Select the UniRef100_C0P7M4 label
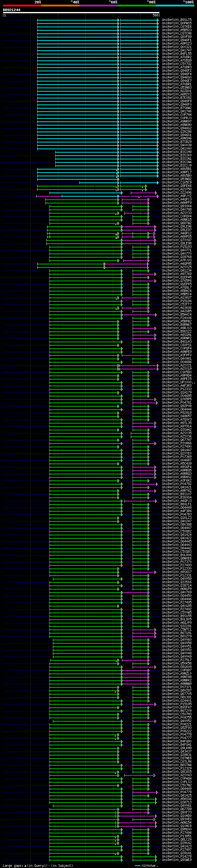The width and height of the screenshot is (197, 868). pos(177,115)
